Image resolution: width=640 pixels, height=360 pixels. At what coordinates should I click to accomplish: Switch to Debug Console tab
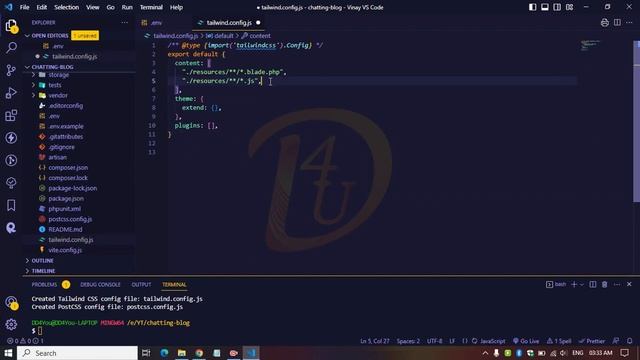coord(100,284)
